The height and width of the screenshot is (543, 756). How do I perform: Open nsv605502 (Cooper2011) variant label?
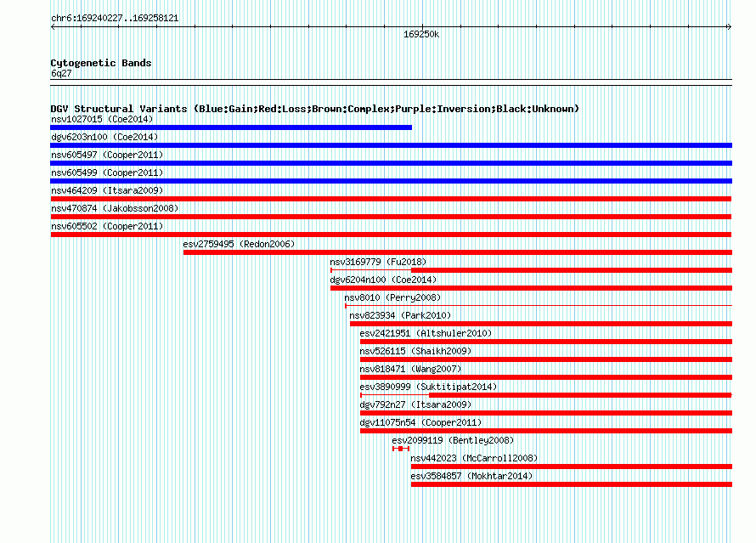[107, 226]
